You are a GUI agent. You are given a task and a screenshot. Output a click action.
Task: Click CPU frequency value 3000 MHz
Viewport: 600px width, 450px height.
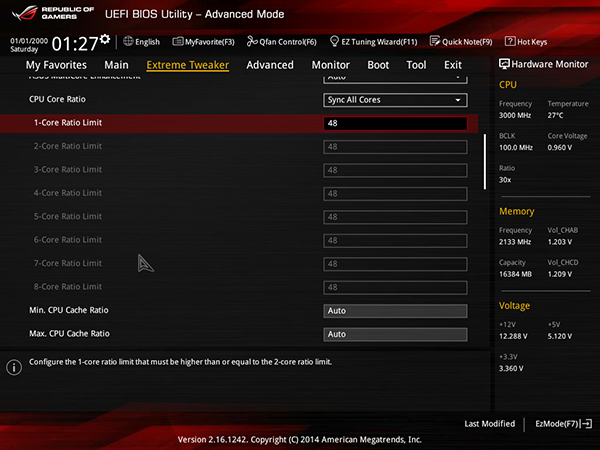pyautogui.click(x=515, y=115)
